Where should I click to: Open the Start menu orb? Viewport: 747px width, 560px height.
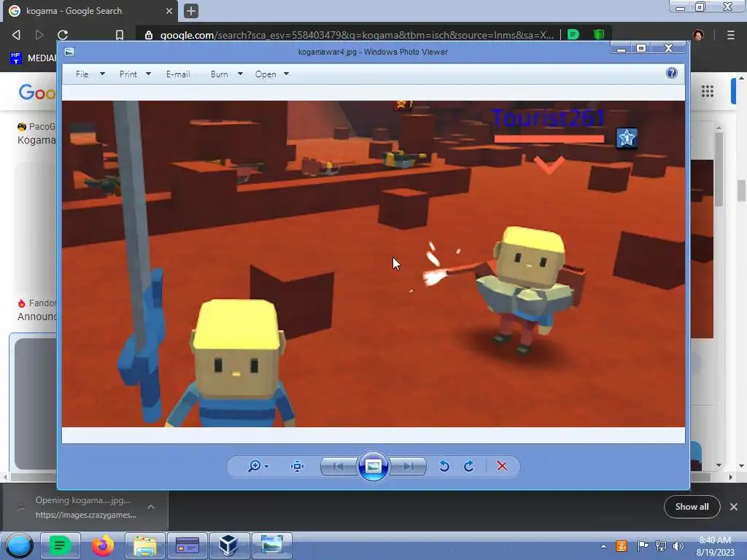coord(19,545)
